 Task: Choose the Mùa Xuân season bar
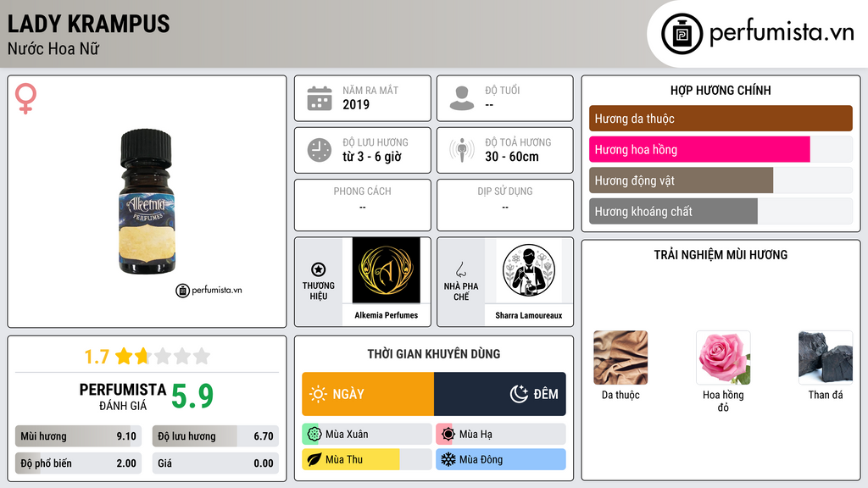click(x=367, y=435)
